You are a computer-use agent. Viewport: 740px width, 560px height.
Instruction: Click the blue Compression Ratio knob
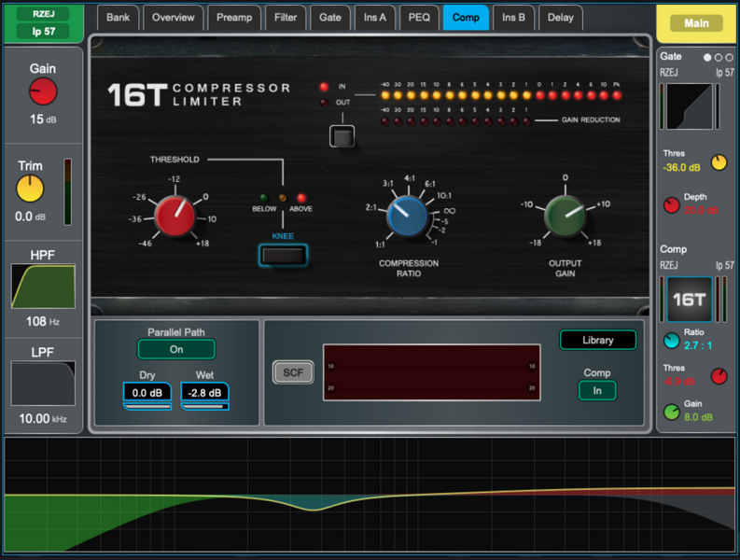click(407, 216)
